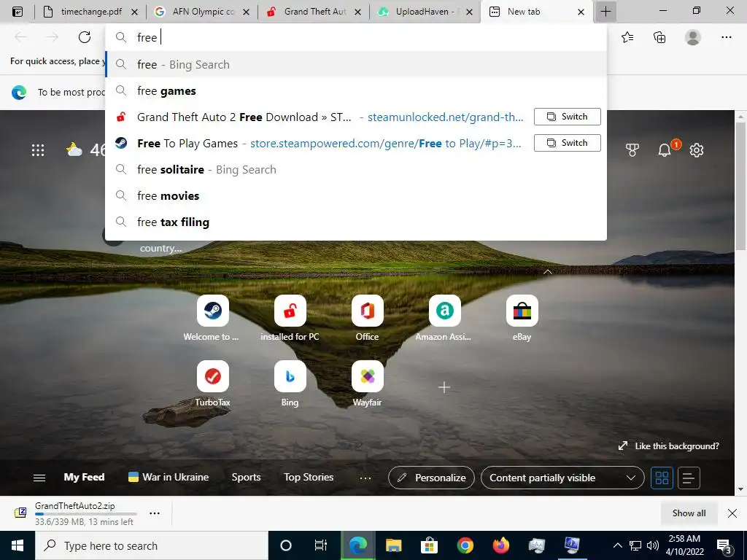
Task: Select 'free games' search suggestion
Action: click(x=356, y=91)
